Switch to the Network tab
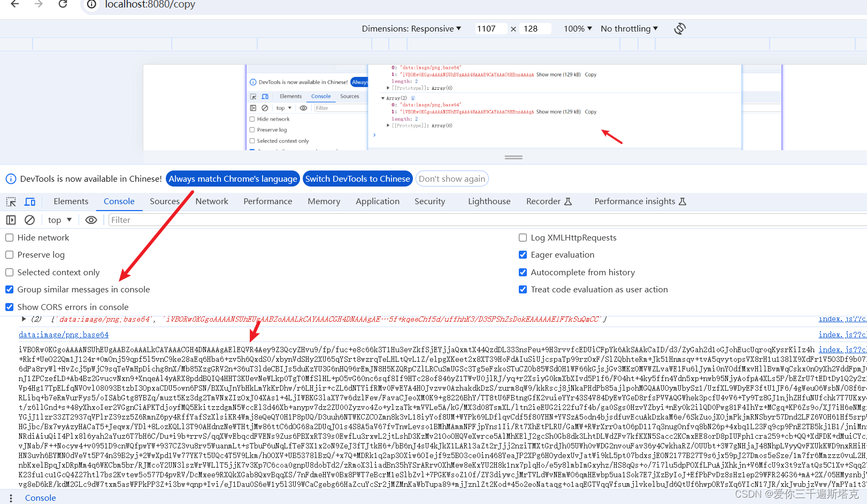Viewport: 867px width, 504px height. click(x=212, y=201)
